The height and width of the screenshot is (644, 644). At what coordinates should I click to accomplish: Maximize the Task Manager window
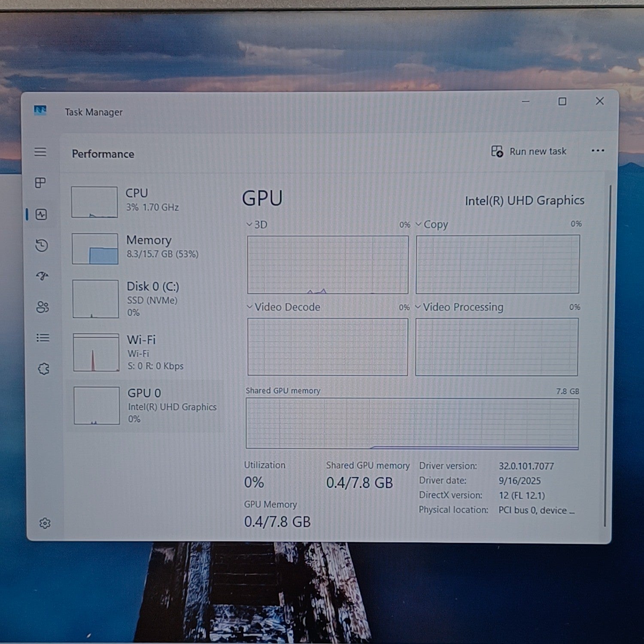pos(562,101)
